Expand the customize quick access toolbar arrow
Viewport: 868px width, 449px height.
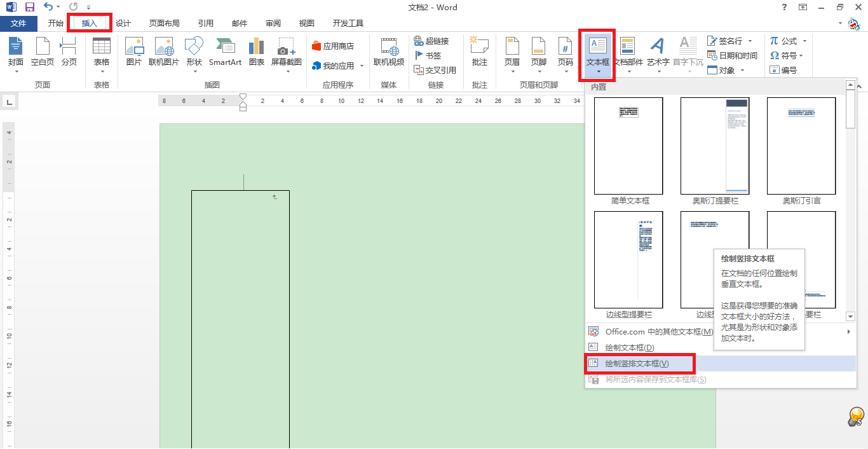tap(89, 8)
